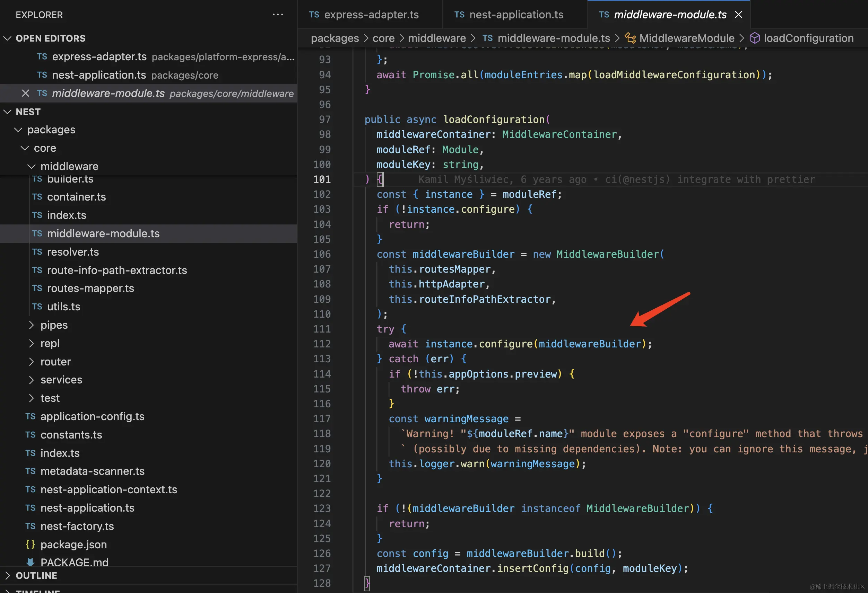Open constants.ts file
This screenshot has width=868, height=593.
(148, 435)
